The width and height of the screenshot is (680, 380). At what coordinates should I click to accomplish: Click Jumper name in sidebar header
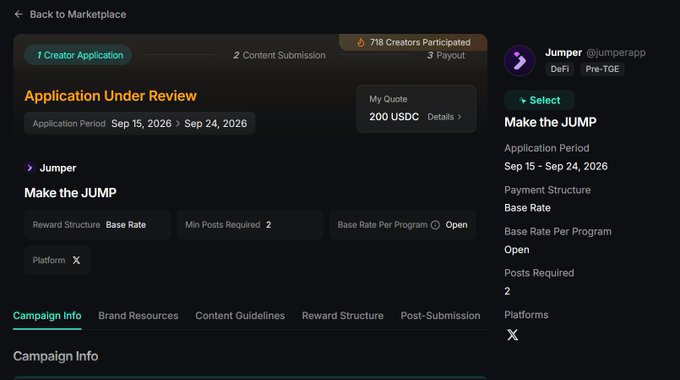click(x=563, y=52)
